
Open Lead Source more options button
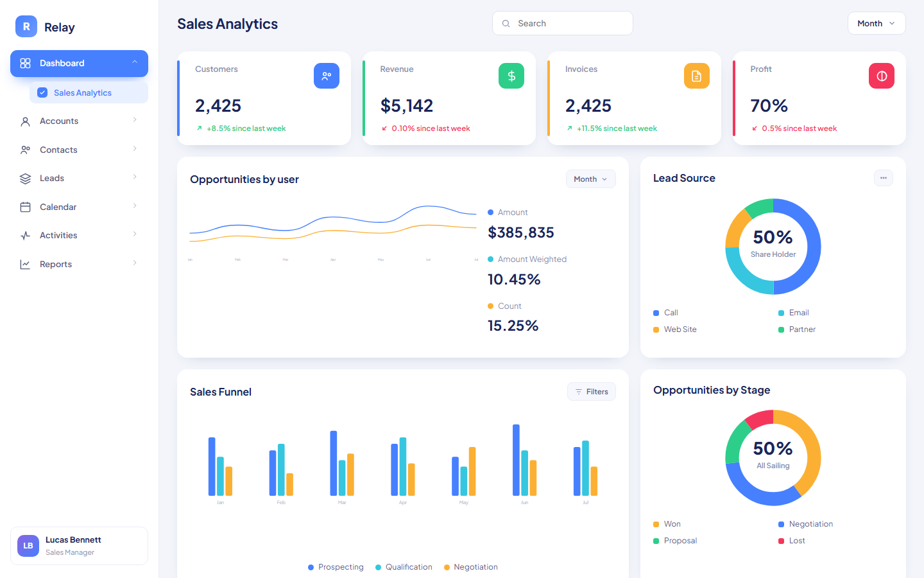click(x=884, y=178)
